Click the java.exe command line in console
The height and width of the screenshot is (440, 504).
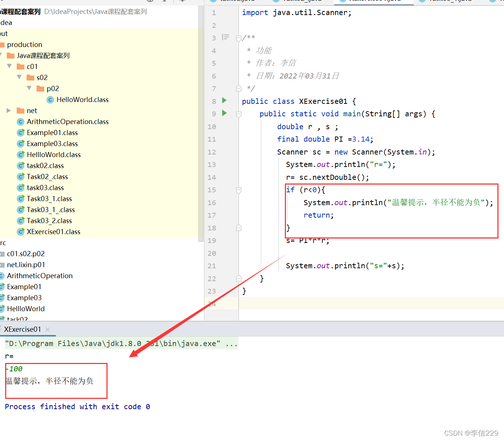[121, 344]
